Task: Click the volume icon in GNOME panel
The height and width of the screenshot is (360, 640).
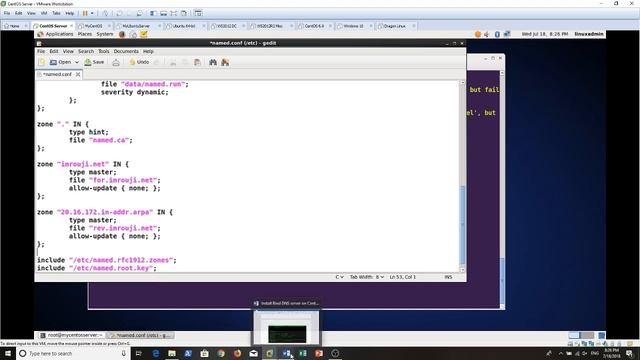Action: click(487, 34)
